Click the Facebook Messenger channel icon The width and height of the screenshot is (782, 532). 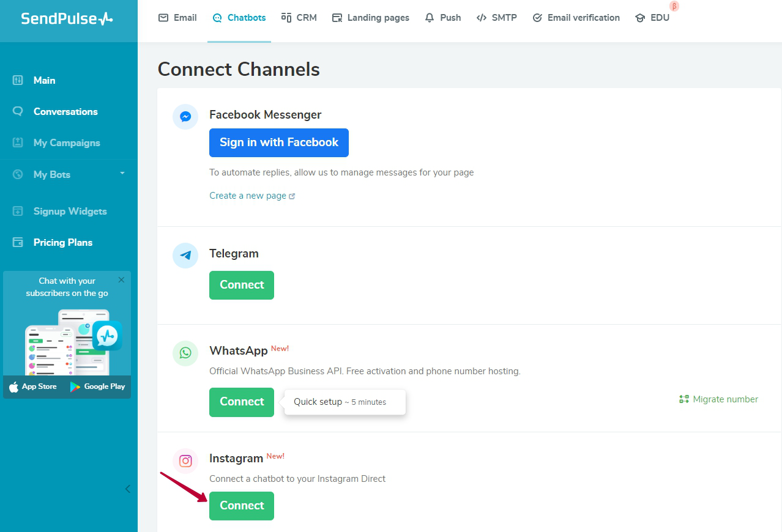tap(185, 116)
